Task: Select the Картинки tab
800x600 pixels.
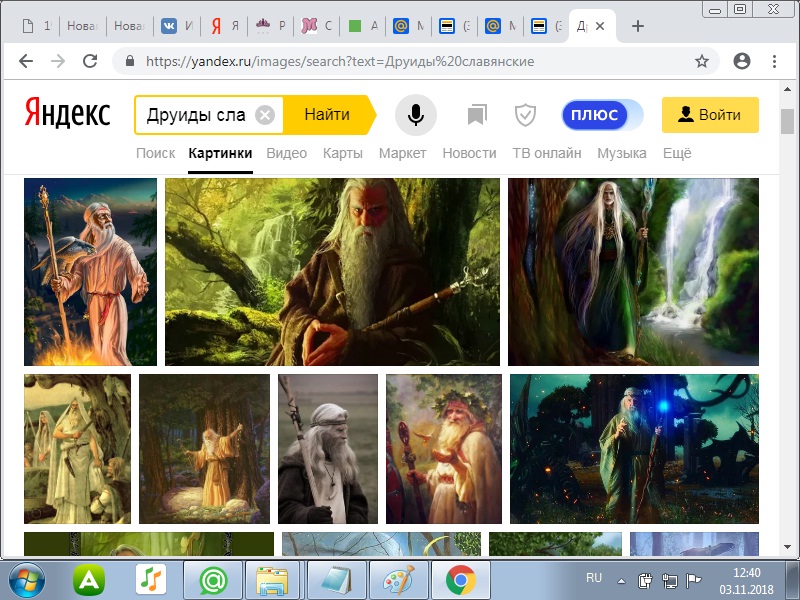Action: point(220,153)
